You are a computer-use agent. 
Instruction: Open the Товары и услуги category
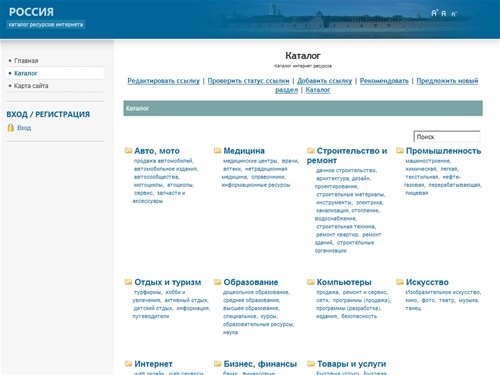click(351, 364)
